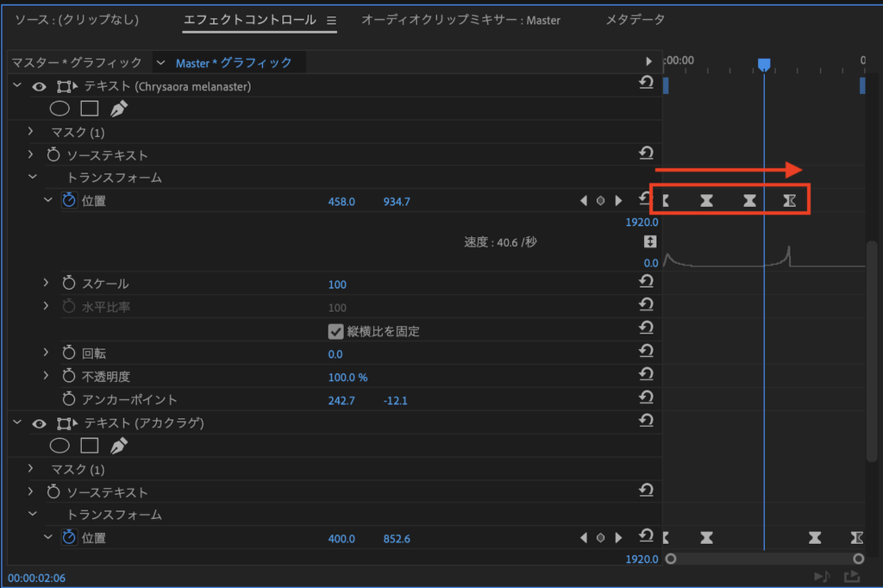Collapse the テキスト (Chrysaora melanaster) group
The width and height of the screenshot is (883, 588).
click(x=17, y=85)
